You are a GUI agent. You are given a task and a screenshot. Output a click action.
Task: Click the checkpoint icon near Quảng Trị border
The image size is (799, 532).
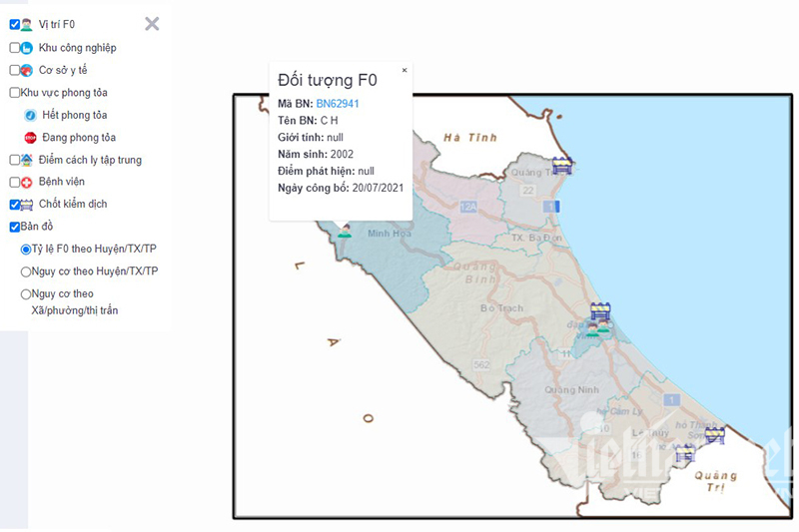(x=683, y=454)
